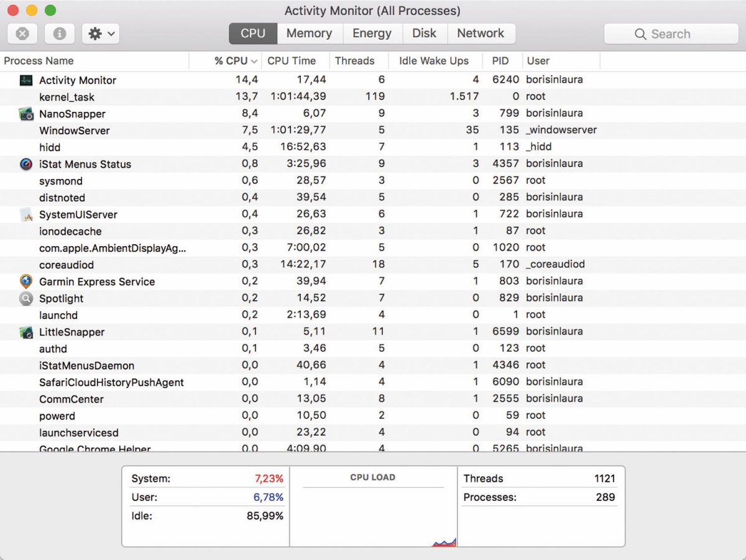Click the Idle 85,99% value
This screenshot has height=560, width=746.
[265, 516]
